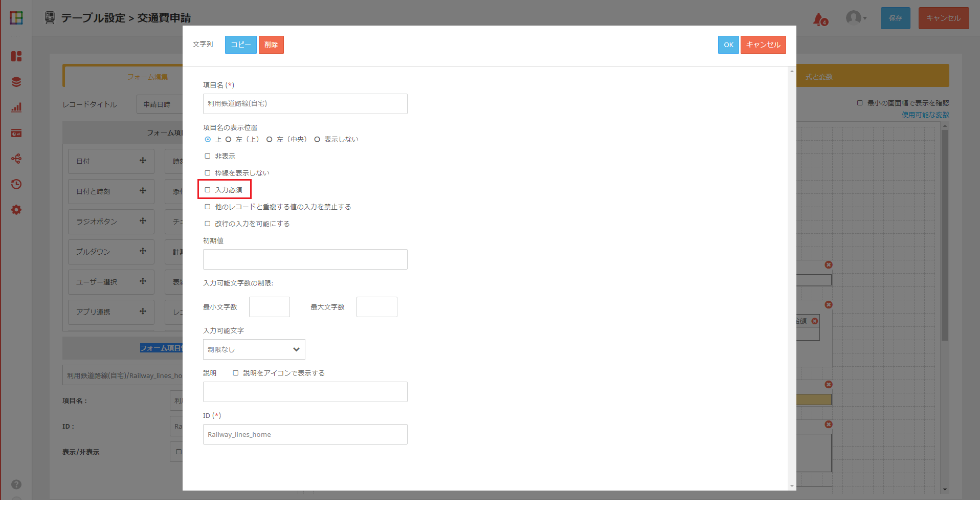This screenshot has width=980, height=532.
Task: Click the blue 保存 button in the page header
Action: coord(896,18)
